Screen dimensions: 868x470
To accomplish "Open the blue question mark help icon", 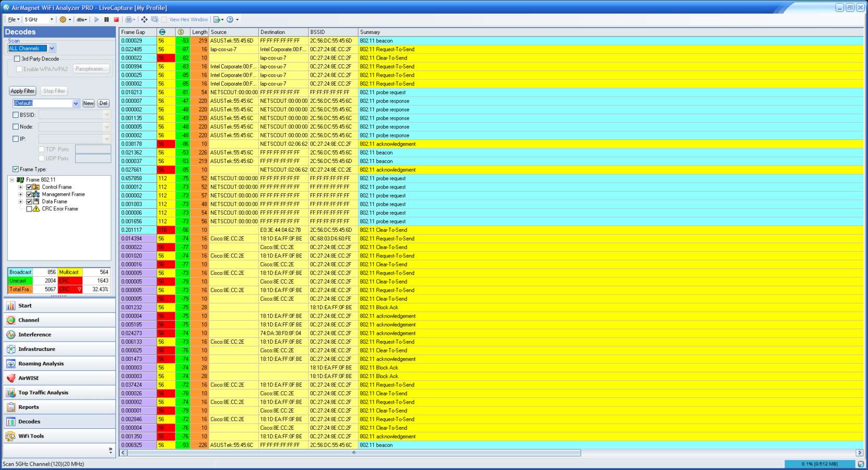I will click(x=230, y=19).
